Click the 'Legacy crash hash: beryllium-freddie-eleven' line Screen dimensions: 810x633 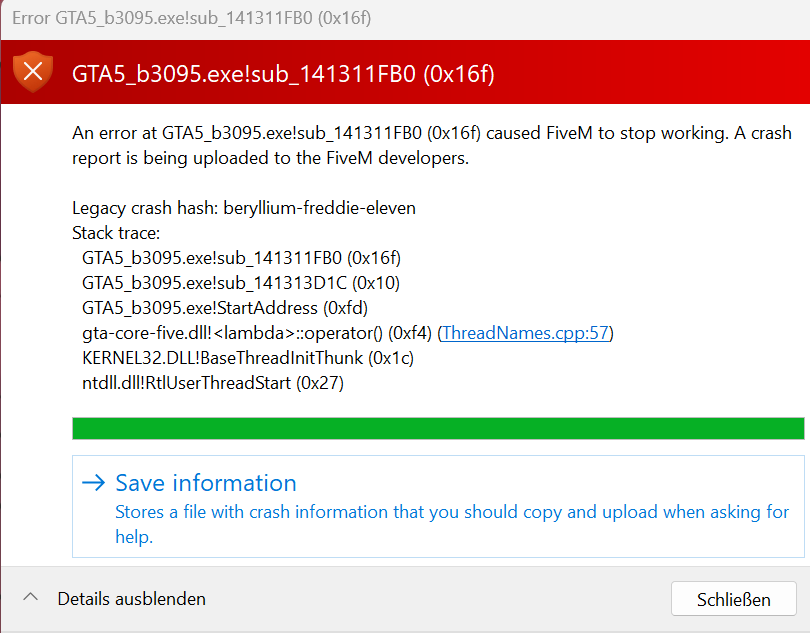[x=244, y=208]
